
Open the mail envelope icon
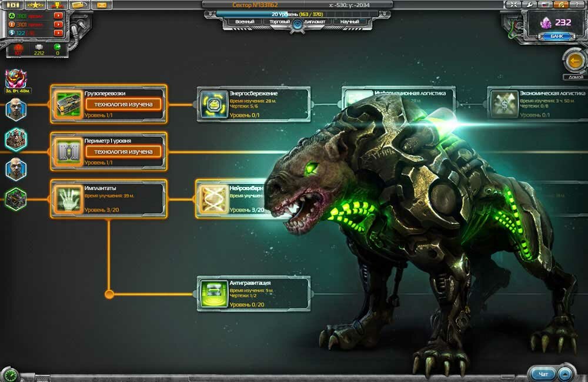point(102,5)
